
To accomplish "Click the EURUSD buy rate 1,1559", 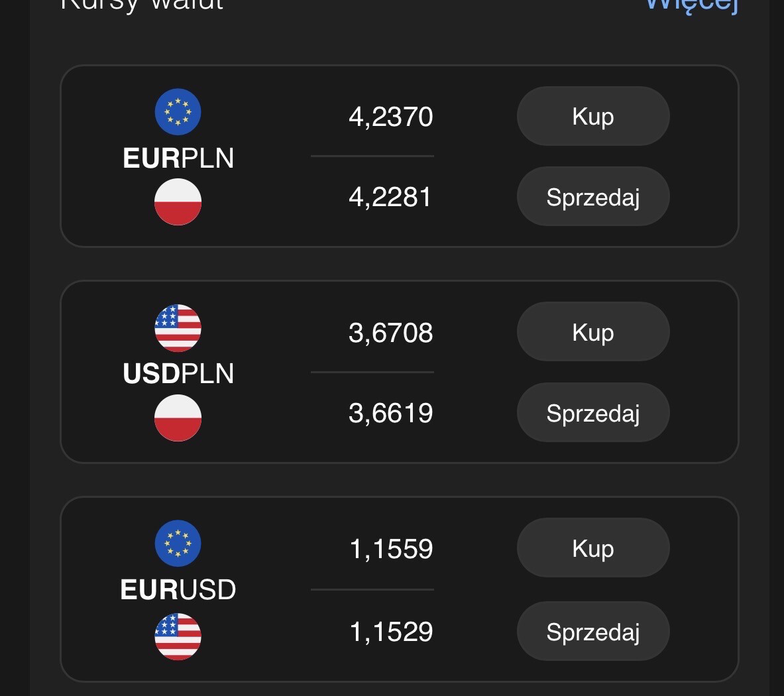I will [x=391, y=549].
